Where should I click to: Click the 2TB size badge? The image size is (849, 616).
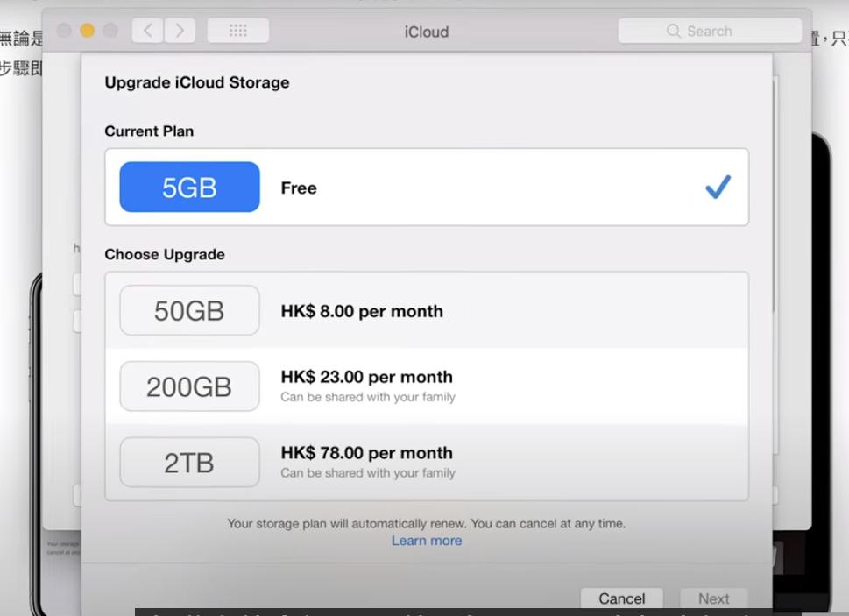point(189,463)
